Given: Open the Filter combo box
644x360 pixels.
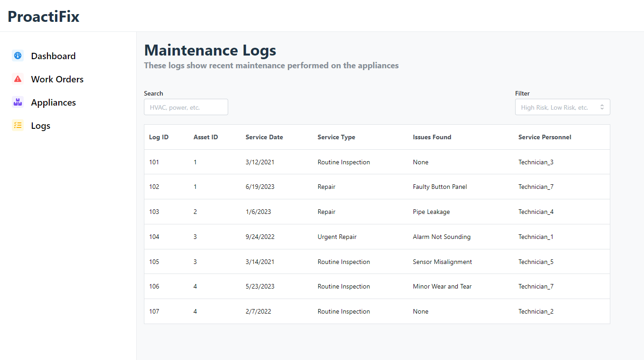Looking at the screenshot, I should 562,107.
